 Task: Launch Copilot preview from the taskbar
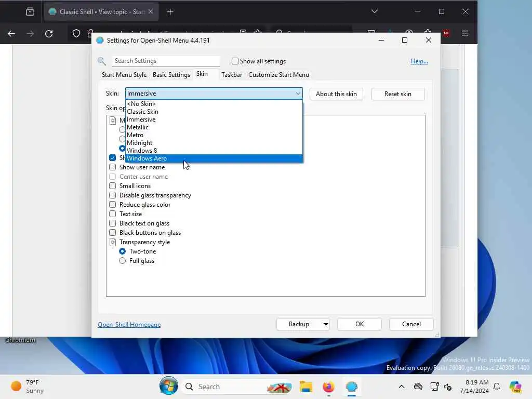[x=515, y=387]
